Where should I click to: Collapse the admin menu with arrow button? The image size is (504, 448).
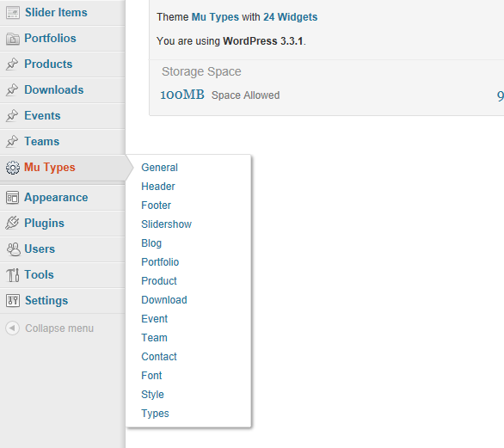click(x=13, y=328)
